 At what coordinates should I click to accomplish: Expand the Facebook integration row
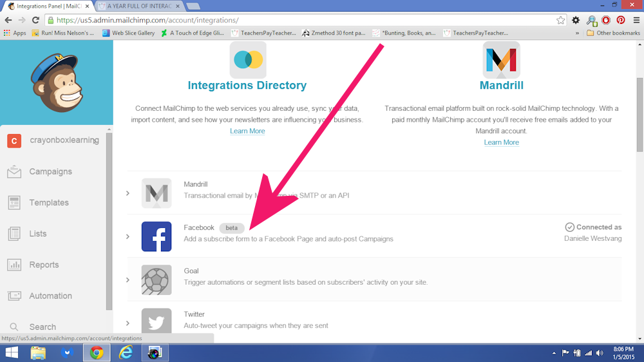click(x=128, y=236)
